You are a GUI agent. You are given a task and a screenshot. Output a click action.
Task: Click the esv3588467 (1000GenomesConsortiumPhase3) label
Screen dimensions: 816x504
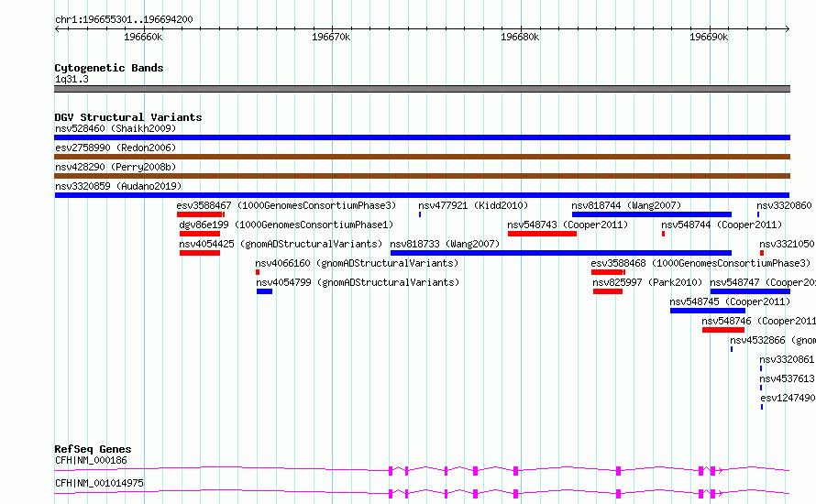tap(286, 205)
